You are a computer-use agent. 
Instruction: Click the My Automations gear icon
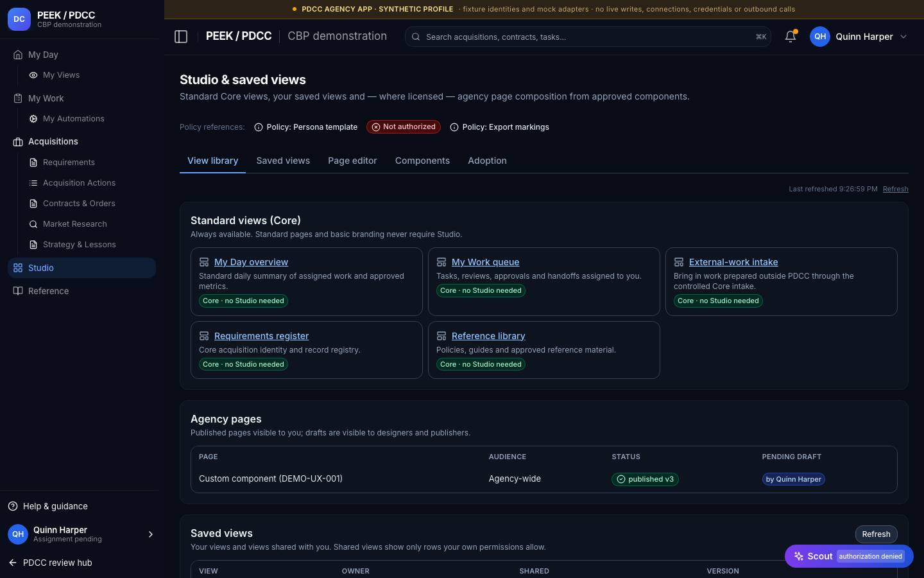33,119
